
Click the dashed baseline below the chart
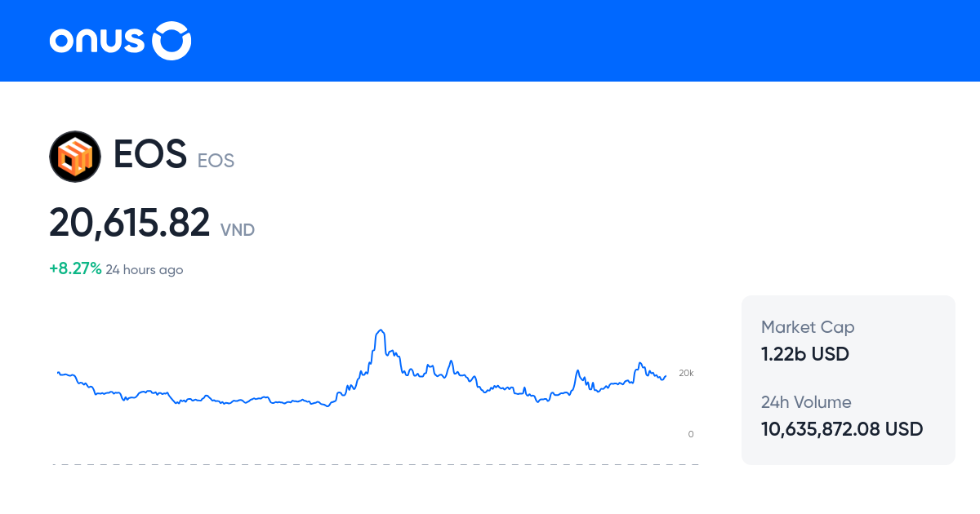376,465
